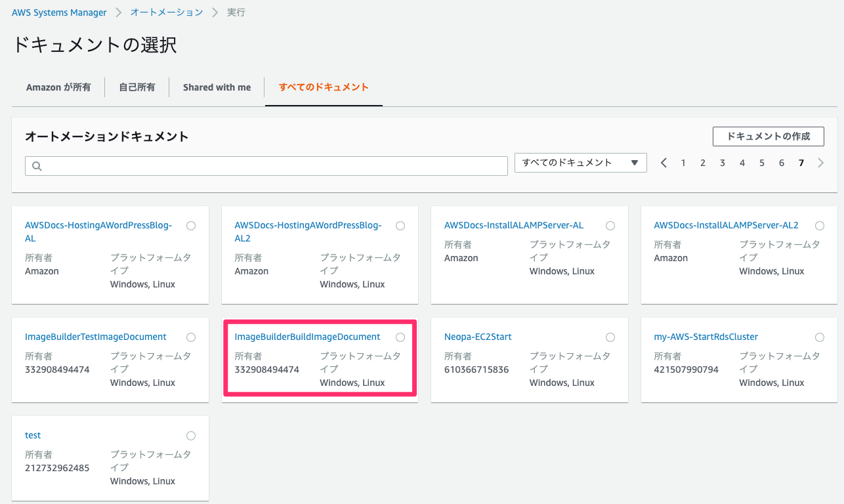Open AWSDocs-InstallALAMPServer-AL document link

pyautogui.click(x=514, y=225)
